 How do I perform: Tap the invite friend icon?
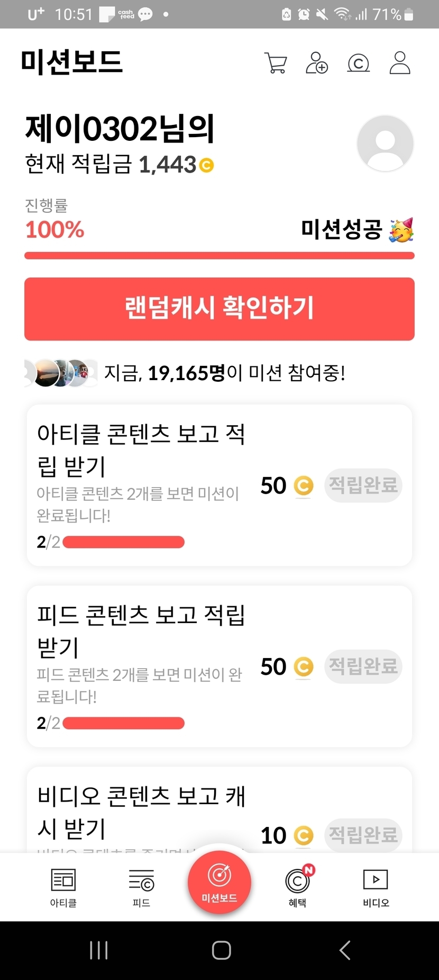pos(317,63)
